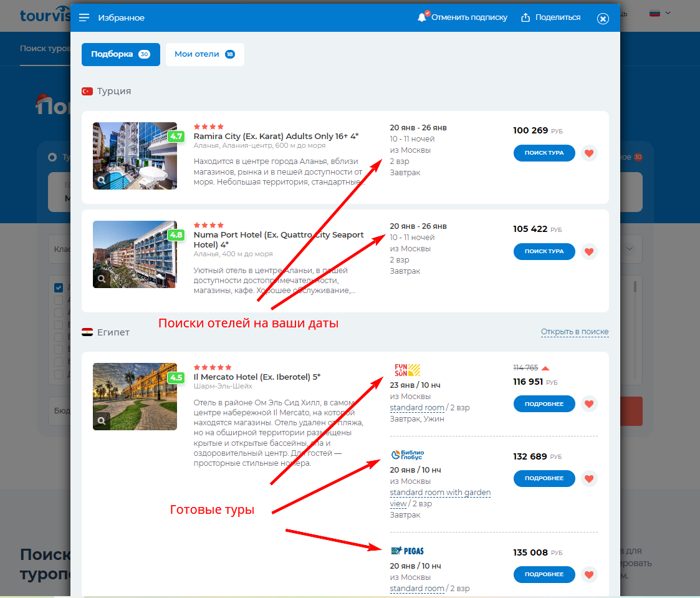Zoom photo of Il Mercato Hotel via magnifier
This screenshot has height=598, width=700.
[102, 421]
